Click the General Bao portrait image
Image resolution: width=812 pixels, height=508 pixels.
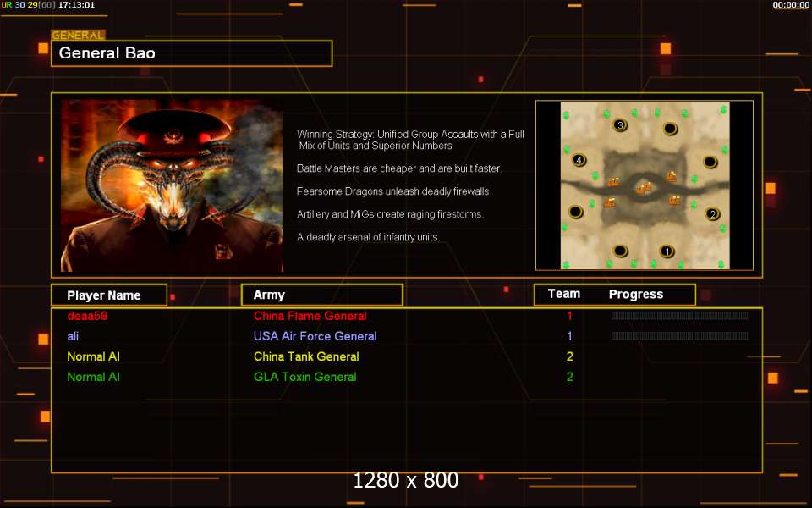coord(172,185)
